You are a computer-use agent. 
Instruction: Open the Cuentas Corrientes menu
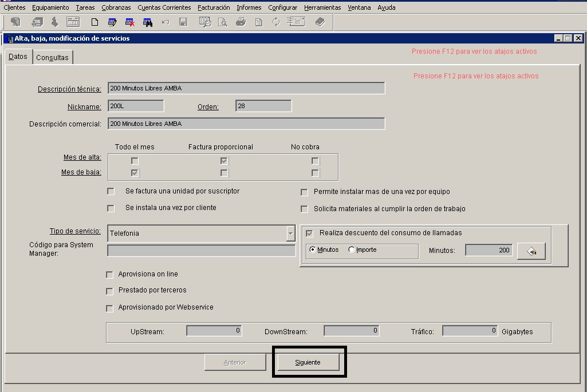pos(164,7)
